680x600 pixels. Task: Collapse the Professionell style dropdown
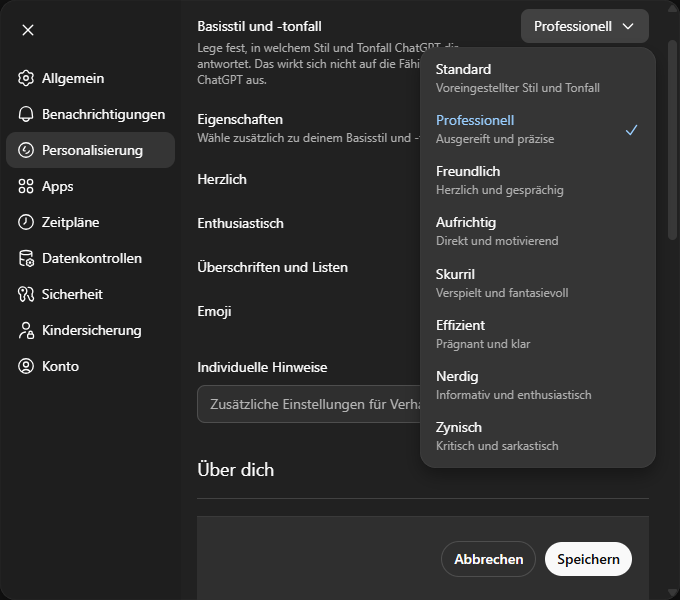(x=585, y=26)
